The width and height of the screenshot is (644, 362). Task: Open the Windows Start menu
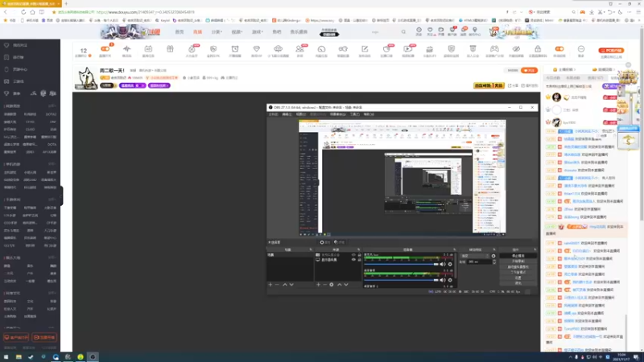coord(6,357)
